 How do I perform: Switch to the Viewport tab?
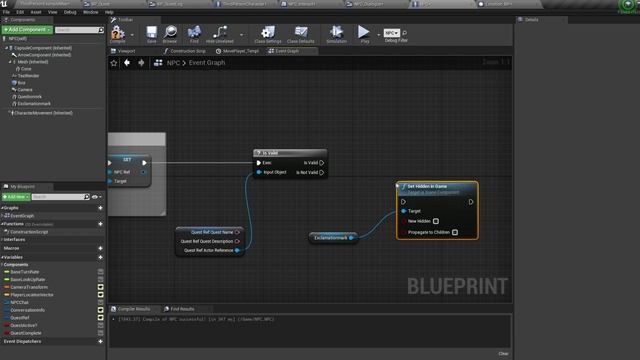(123, 51)
